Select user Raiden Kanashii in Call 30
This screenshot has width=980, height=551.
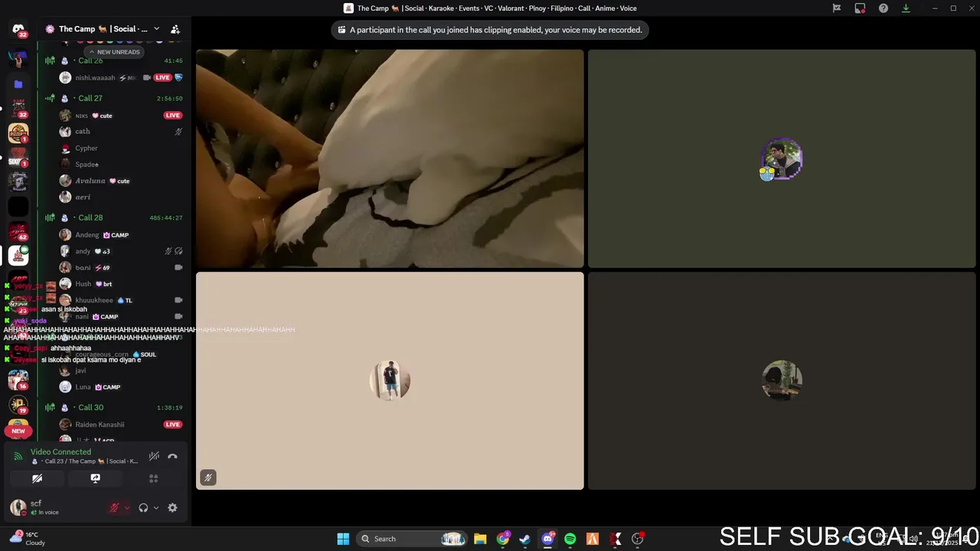[100, 424]
